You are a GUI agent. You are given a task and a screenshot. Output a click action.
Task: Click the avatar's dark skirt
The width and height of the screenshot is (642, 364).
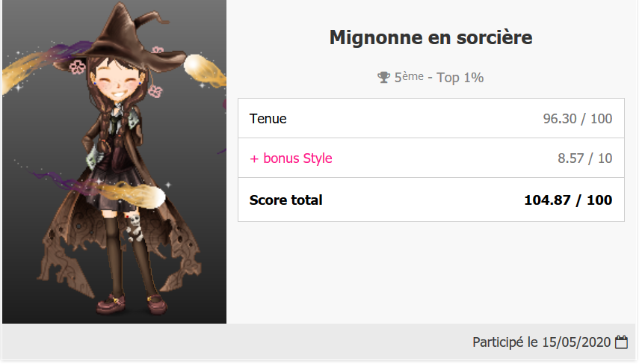coord(118,191)
